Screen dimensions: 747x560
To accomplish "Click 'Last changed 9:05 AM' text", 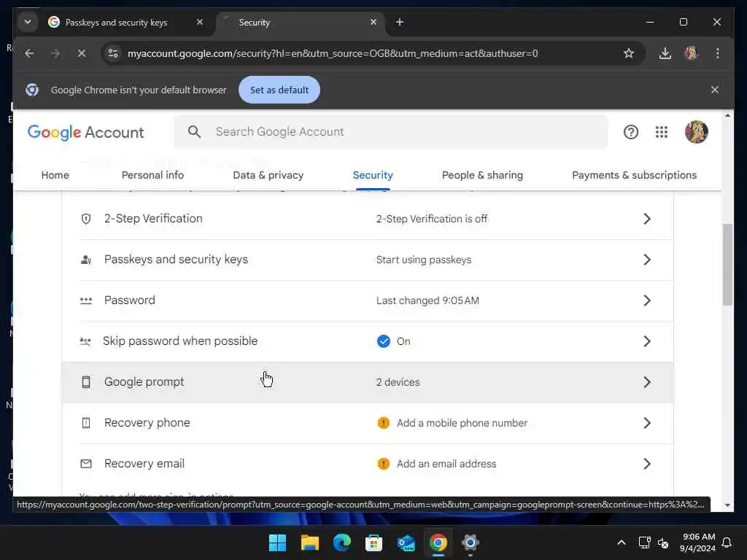I will (x=427, y=300).
